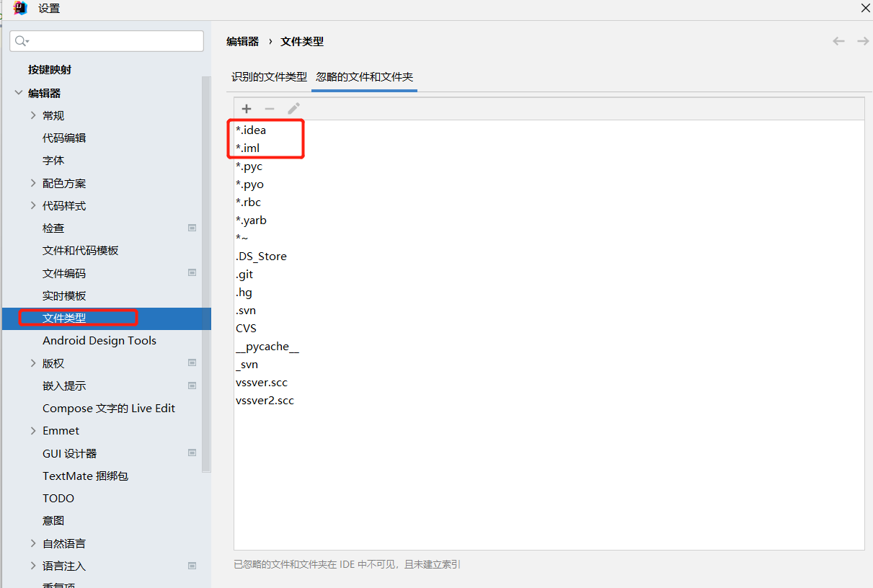Click the minus icon to remove pattern

270,109
